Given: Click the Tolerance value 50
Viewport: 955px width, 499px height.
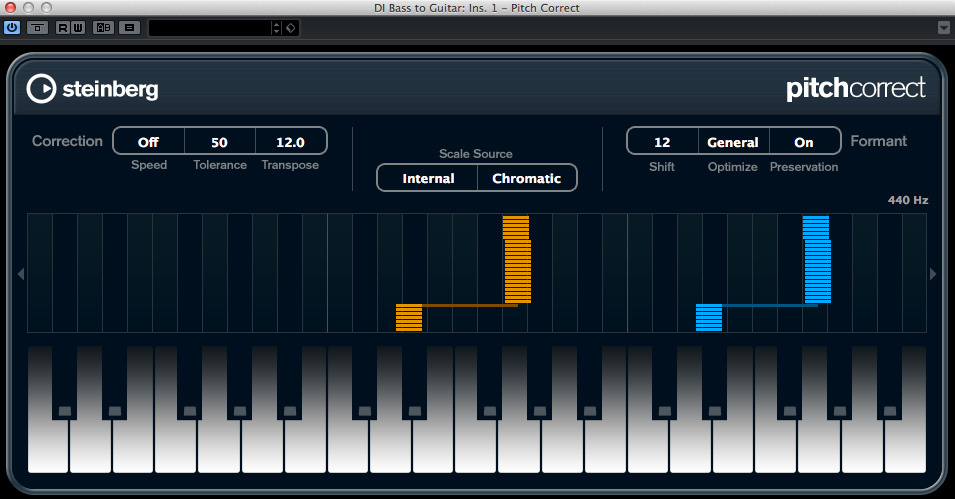Looking at the screenshot, I should pyautogui.click(x=220, y=142).
